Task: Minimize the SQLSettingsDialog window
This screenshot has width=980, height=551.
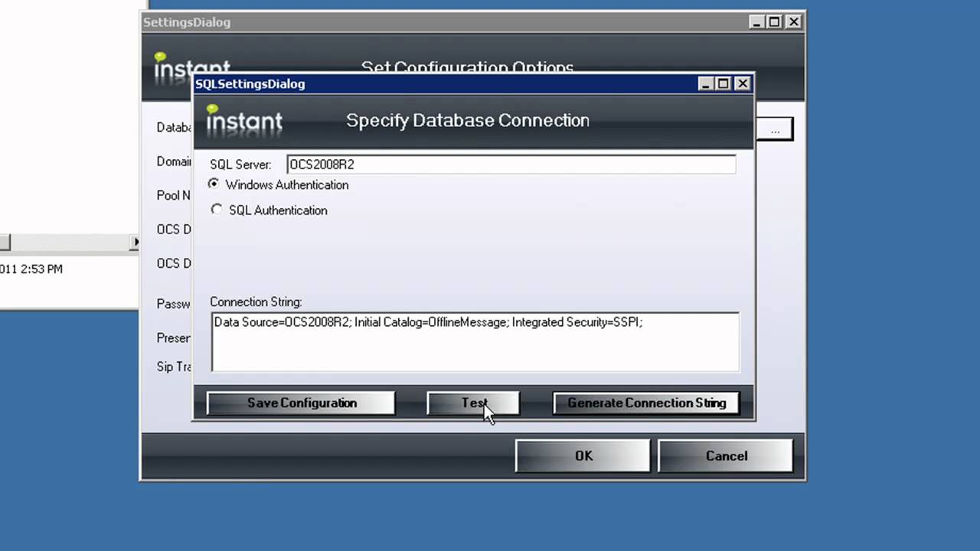Action: pos(706,84)
